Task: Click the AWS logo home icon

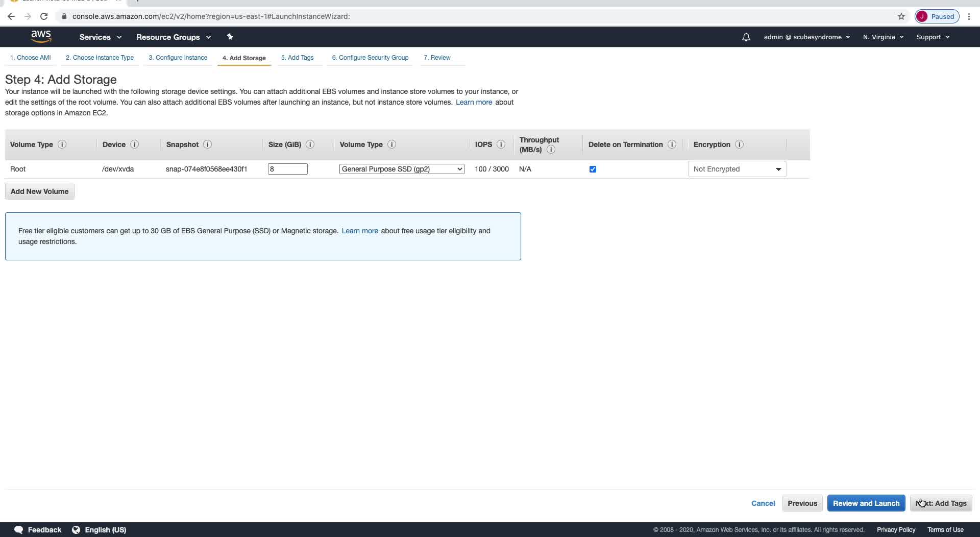Action: click(41, 37)
